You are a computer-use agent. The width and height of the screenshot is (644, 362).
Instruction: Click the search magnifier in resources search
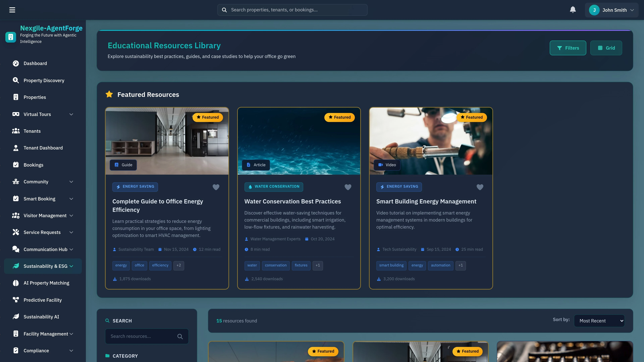(x=180, y=336)
